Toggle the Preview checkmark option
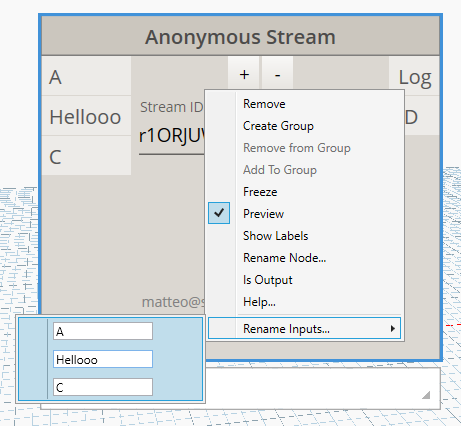The image size is (461, 426). [x=219, y=213]
